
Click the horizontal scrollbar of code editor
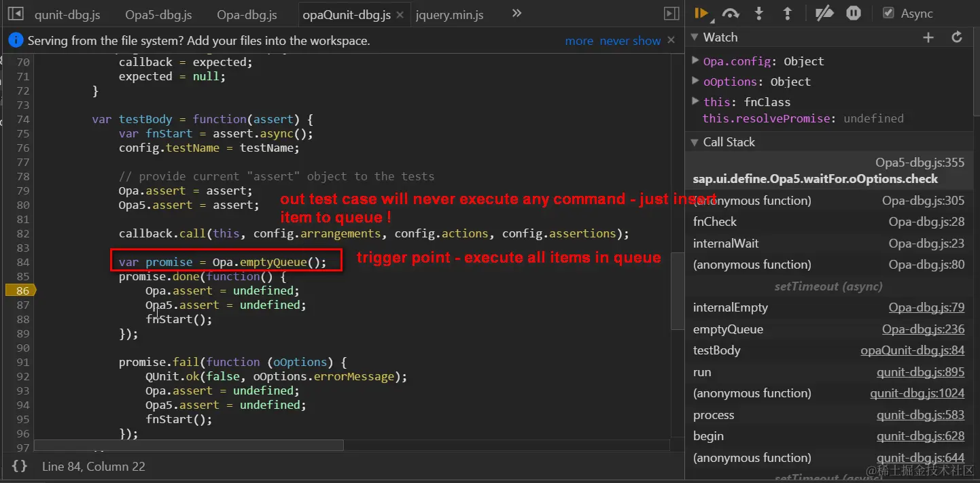(x=188, y=445)
